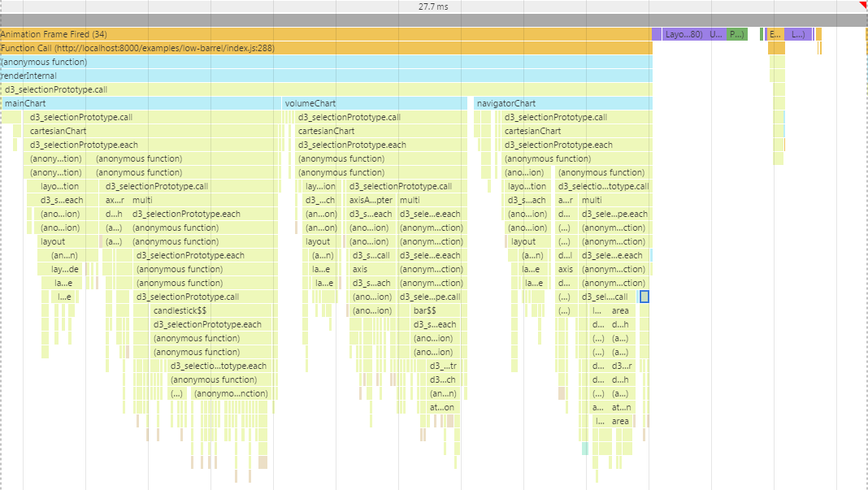Click the layout bar under volumeChart
This screenshot has width=868, height=490.
(321, 242)
